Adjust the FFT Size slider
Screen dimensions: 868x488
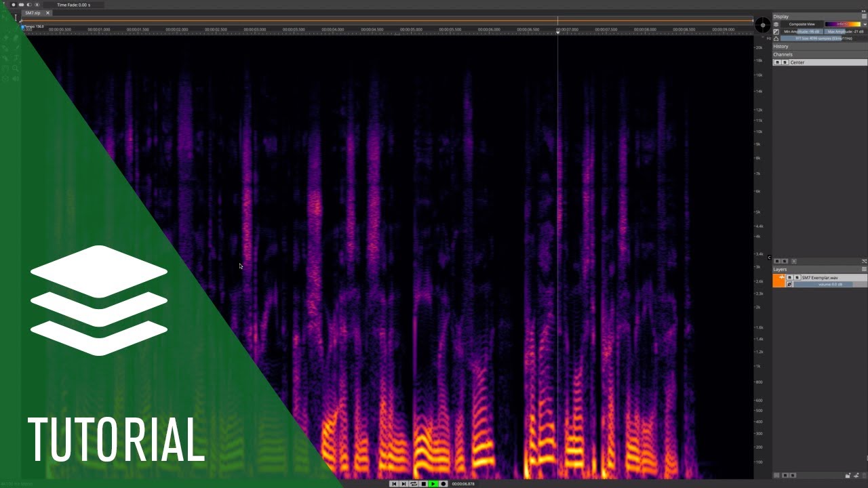(x=823, y=39)
